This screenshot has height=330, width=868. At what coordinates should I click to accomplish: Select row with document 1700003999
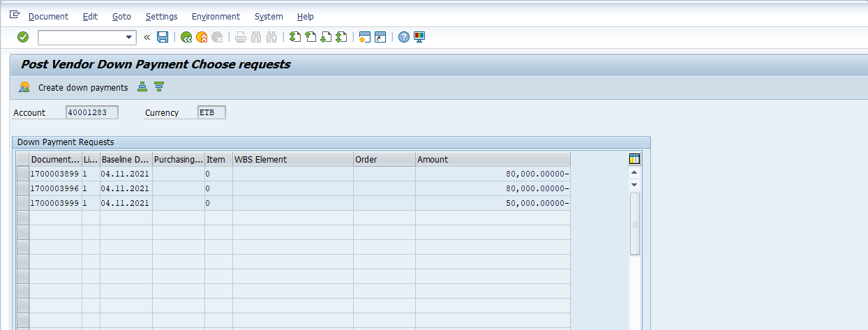coord(23,203)
